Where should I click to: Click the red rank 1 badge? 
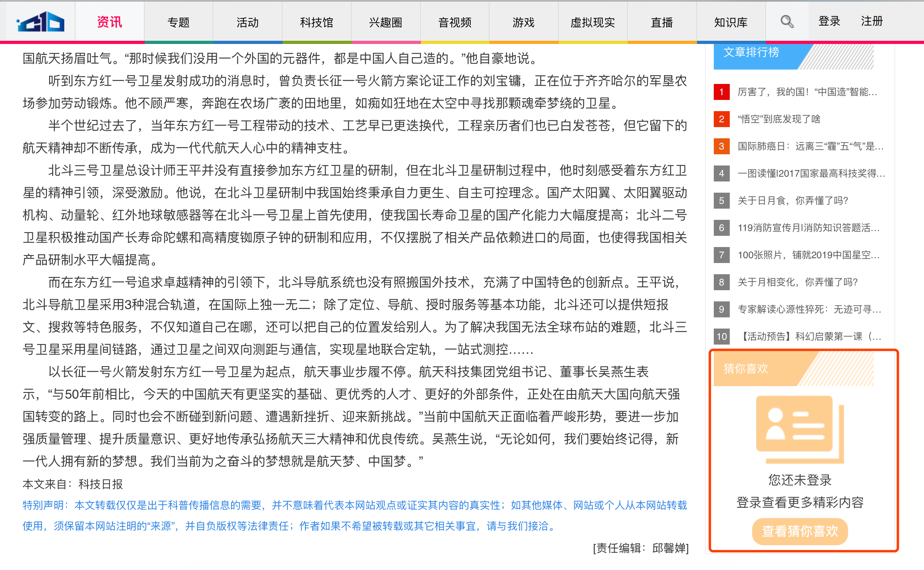721,92
